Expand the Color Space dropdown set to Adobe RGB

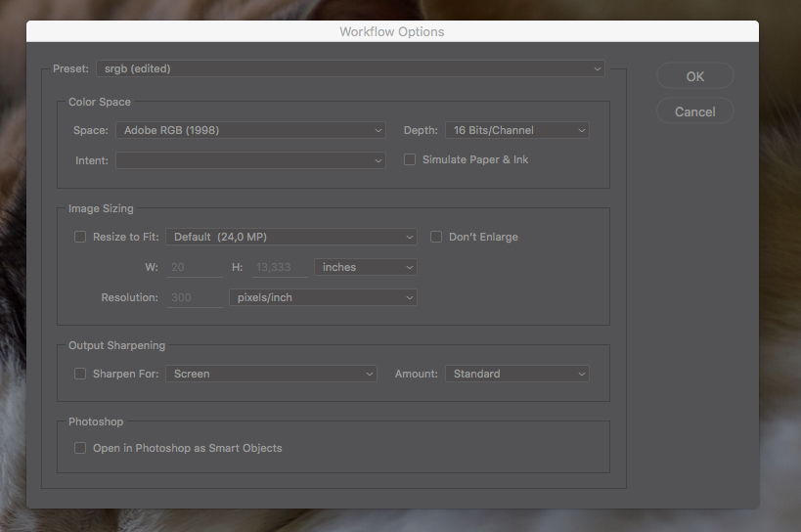coord(250,130)
